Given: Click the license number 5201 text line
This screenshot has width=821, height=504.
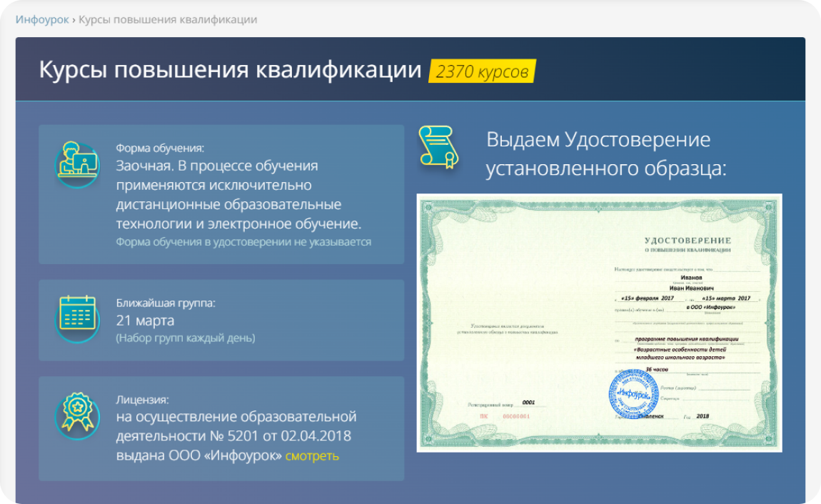Looking at the screenshot, I should point(233,436).
